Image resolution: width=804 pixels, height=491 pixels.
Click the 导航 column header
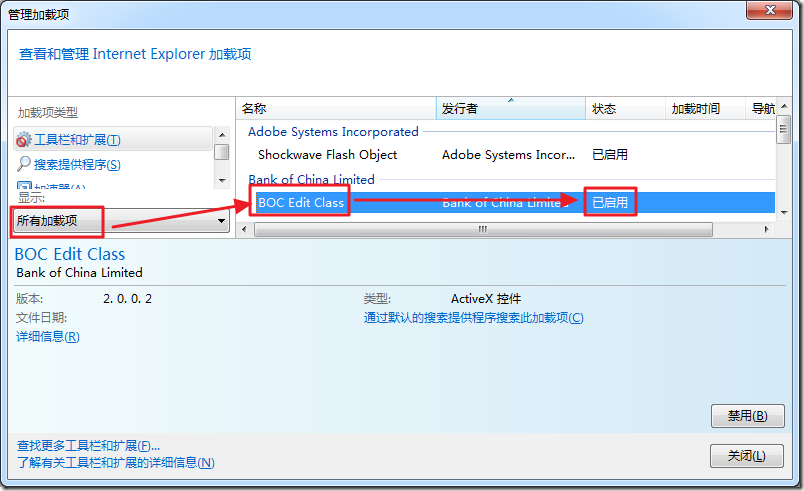(x=761, y=109)
